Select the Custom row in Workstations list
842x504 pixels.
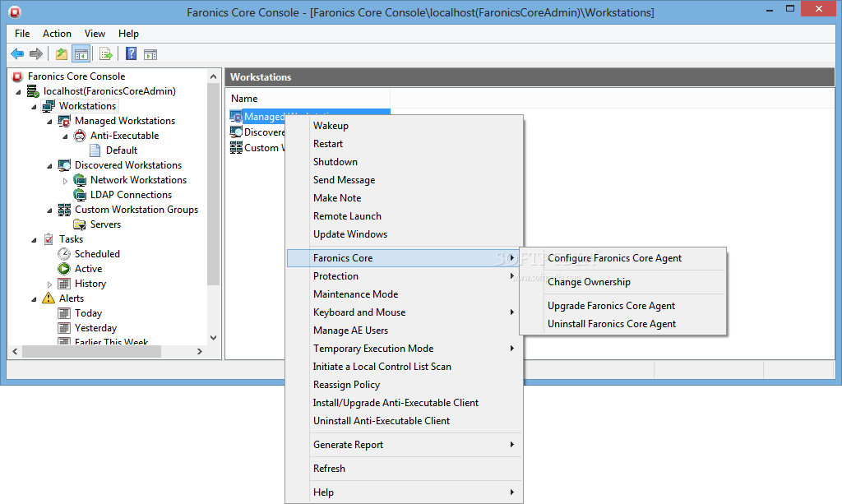[x=257, y=148]
